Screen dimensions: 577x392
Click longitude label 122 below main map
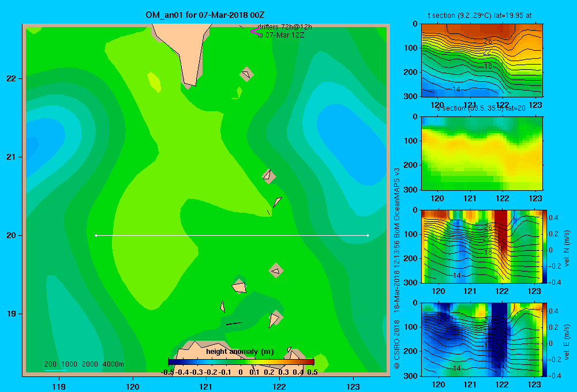279,386
